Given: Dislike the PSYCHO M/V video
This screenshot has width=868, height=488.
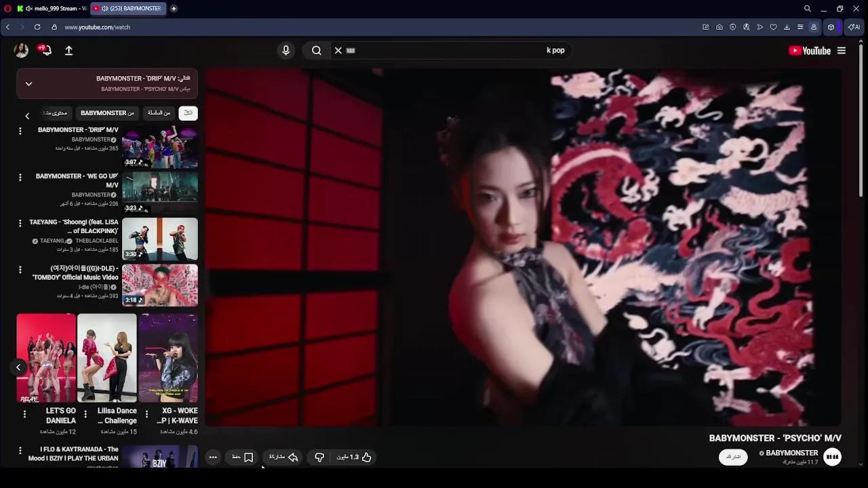Looking at the screenshot, I should 319,457.
